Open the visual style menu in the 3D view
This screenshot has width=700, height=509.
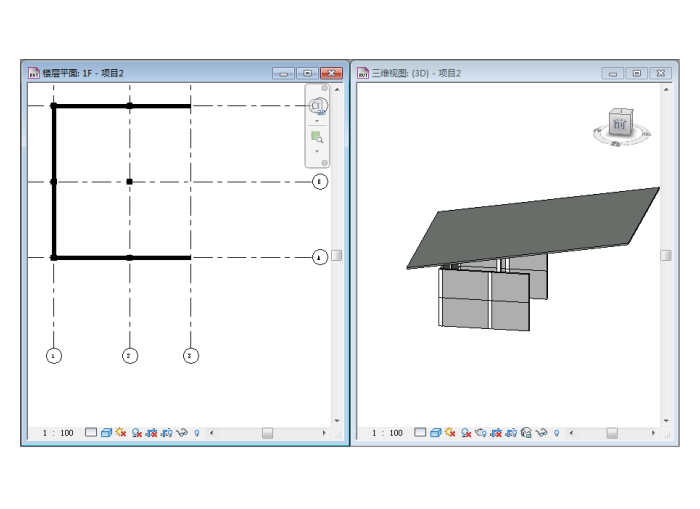pos(435,433)
